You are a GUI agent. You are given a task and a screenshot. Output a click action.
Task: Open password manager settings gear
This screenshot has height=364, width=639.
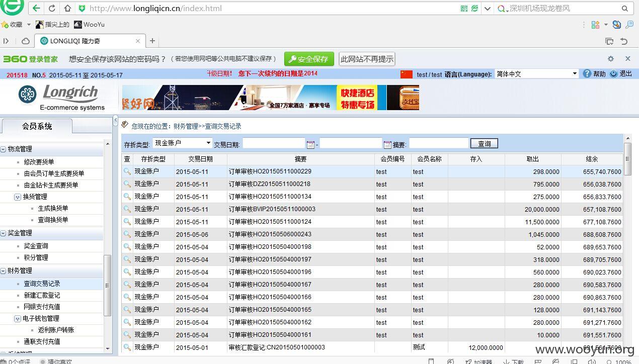coord(610,58)
